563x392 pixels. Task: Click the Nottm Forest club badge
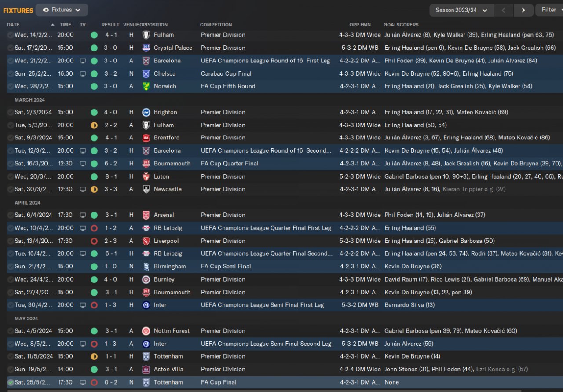click(x=146, y=331)
